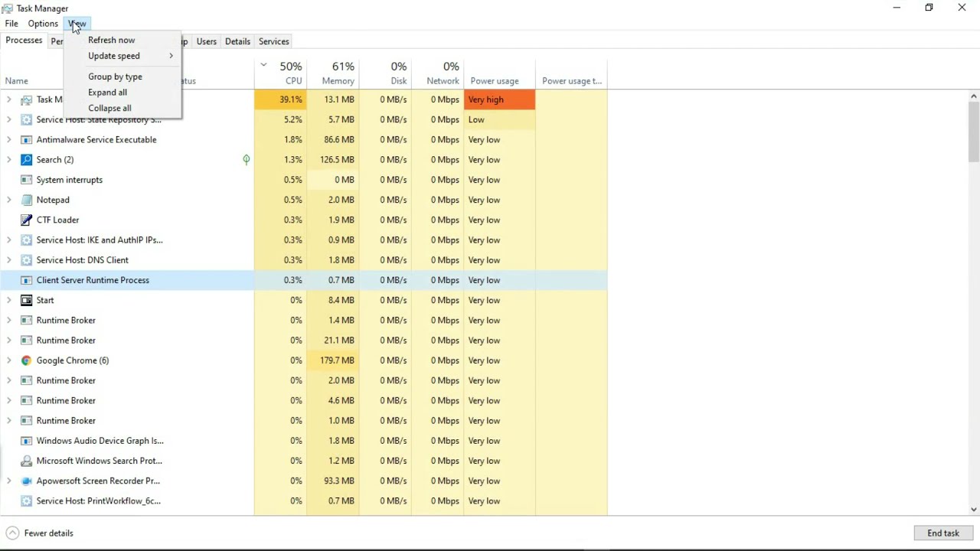Click the Service Host: PrintWorkflow gear icon

click(x=27, y=501)
